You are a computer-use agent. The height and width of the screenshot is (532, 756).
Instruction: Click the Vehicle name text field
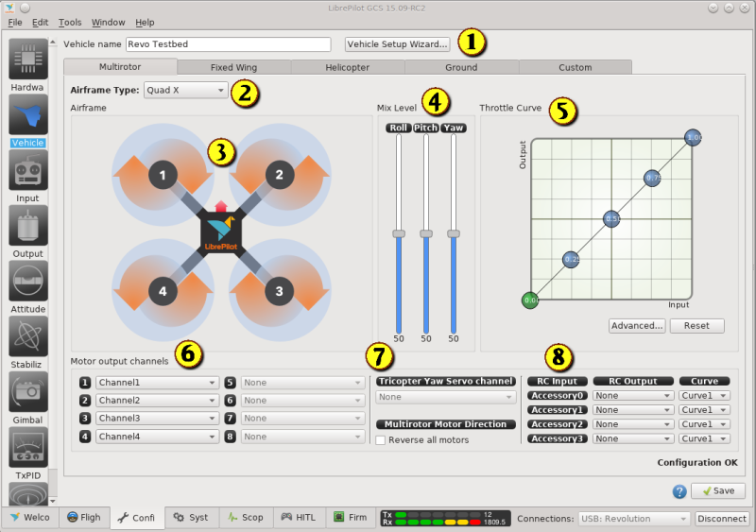228,43
